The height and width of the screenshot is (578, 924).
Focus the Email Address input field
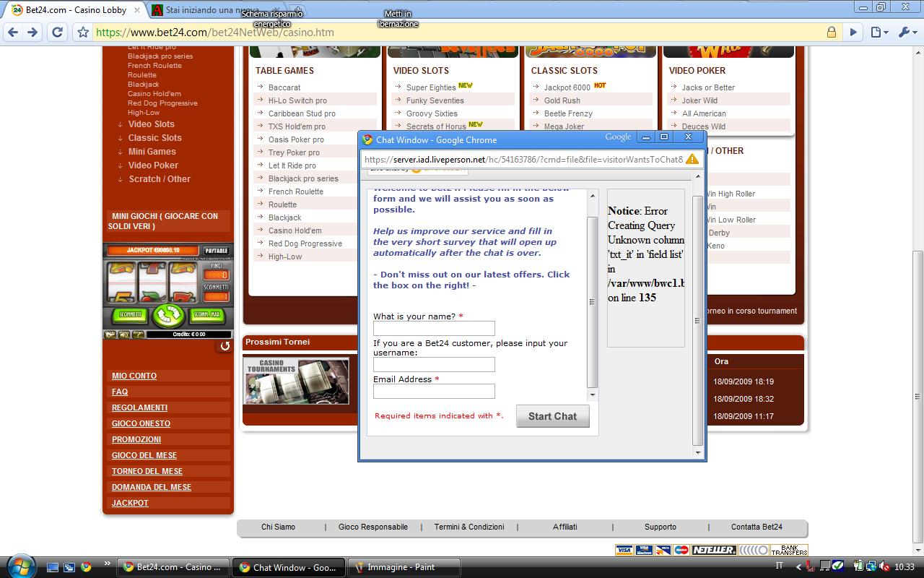(434, 391)
